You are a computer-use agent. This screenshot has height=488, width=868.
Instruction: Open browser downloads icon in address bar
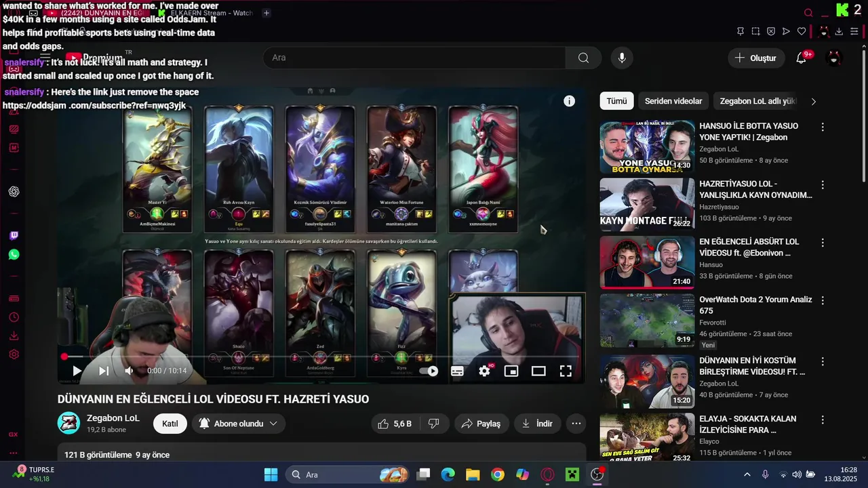[x=839, y=31]
